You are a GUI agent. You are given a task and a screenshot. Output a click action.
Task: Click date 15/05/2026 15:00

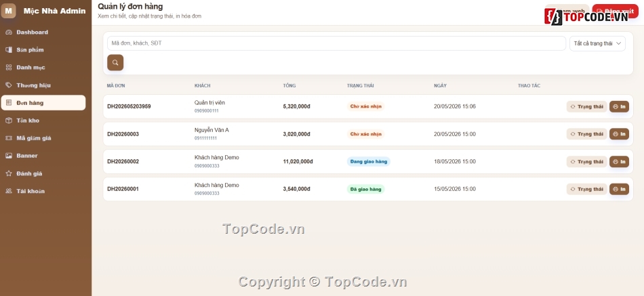[x=455, y=189]
